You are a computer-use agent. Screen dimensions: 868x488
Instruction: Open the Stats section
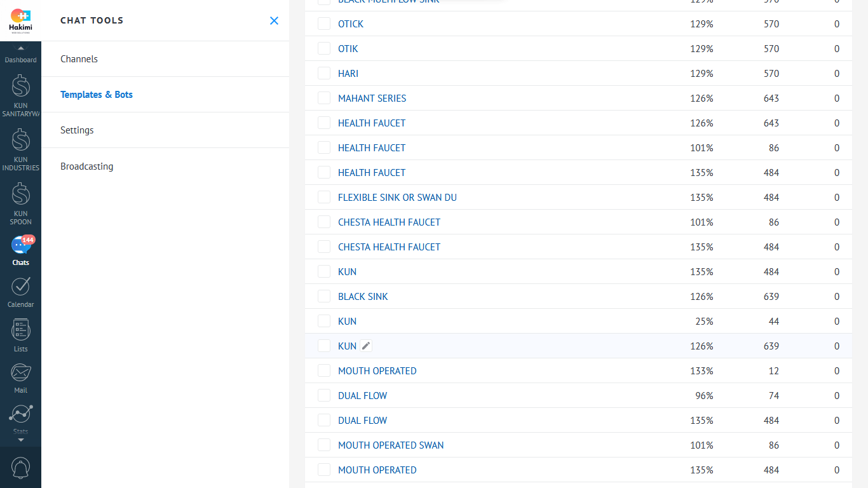click(x=20, y=419)
